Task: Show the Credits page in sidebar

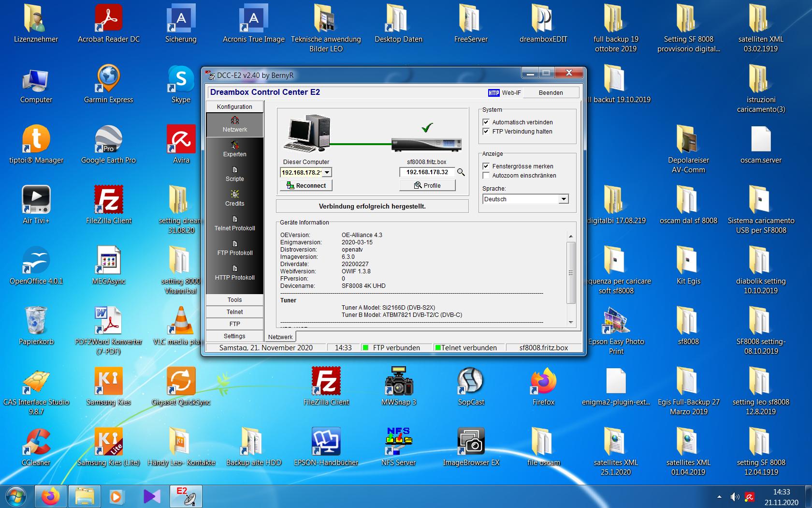Action: pyautogui.click(x=234, y=199)
